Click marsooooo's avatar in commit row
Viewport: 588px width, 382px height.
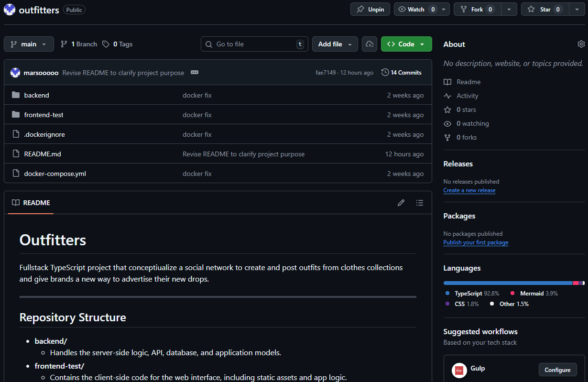(15, 73)
